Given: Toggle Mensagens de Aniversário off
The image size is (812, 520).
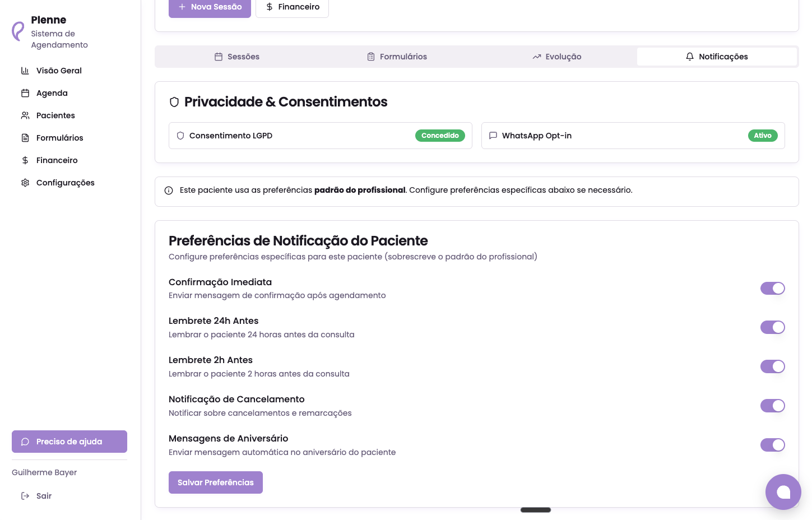Looking at the screenshot, I should [773, 445].
